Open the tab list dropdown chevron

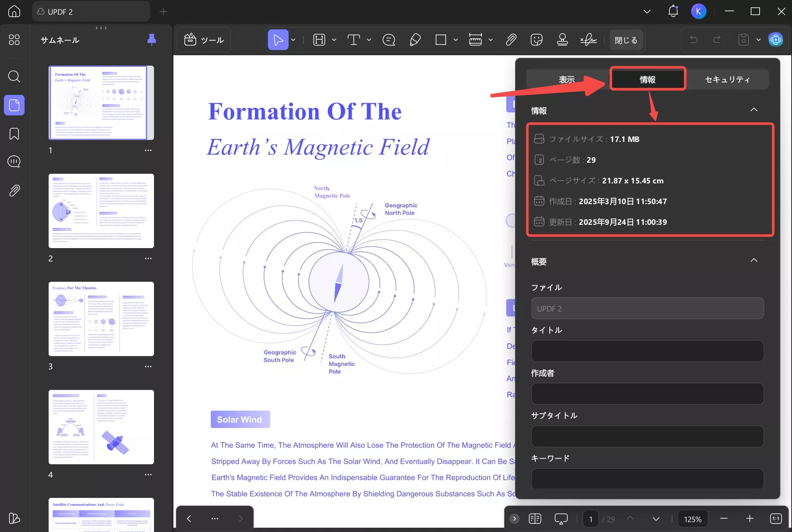(647, 12)
